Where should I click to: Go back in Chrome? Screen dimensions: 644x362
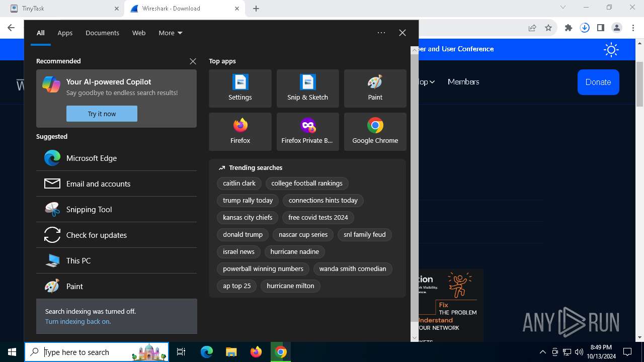coord(11,28)
